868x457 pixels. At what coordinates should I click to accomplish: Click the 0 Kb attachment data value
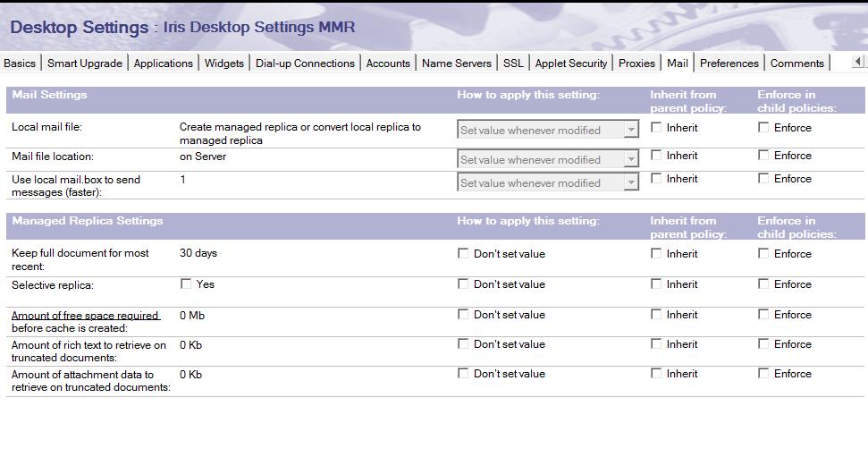coord(191,375)
